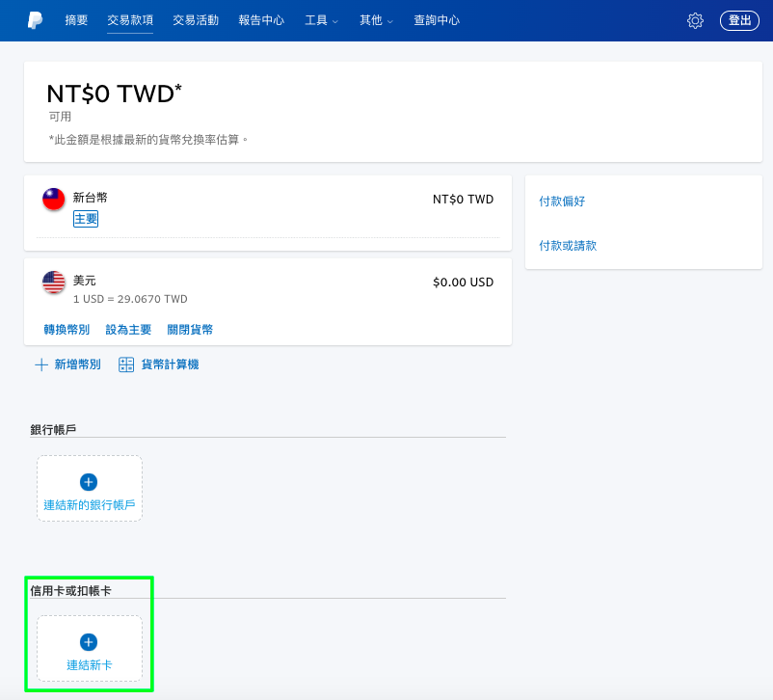Click the 登出 button
773x700 pixels.
click(739, 20)
